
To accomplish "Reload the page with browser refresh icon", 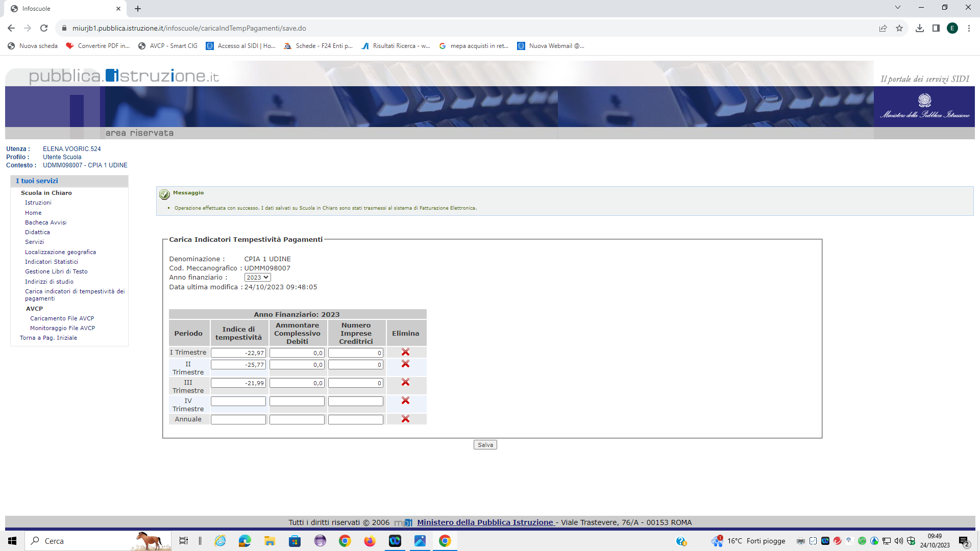I will (44, 29).
